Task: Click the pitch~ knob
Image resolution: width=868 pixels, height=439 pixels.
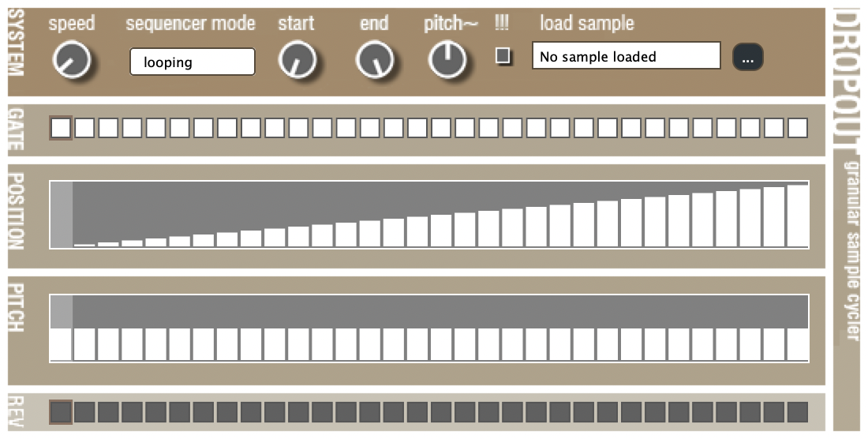Action: 447,60
